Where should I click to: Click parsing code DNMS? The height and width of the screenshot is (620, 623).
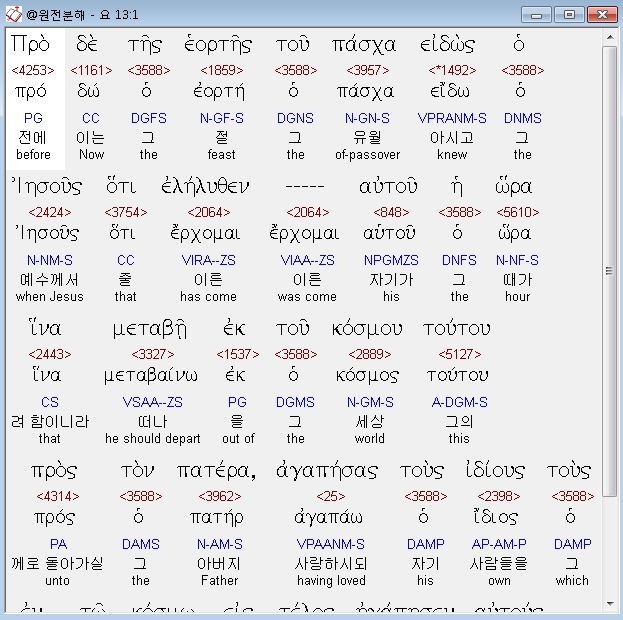(523, 118)
